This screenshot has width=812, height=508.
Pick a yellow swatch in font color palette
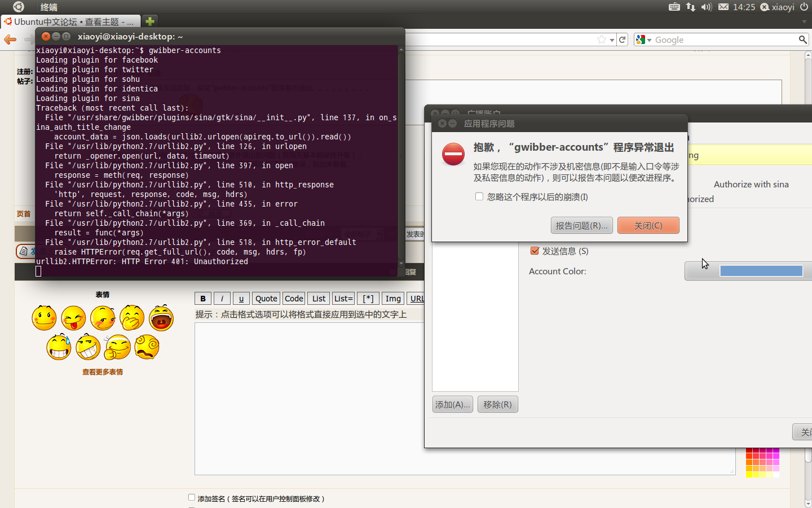[749, 474]
